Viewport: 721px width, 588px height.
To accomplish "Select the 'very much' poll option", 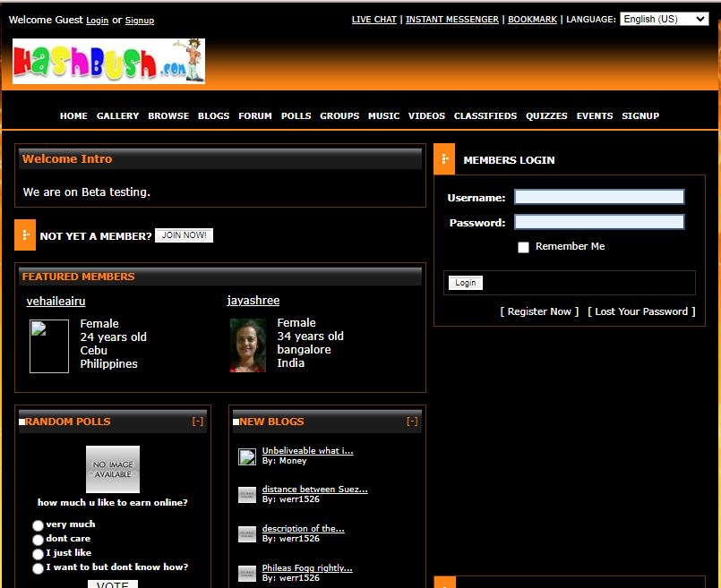I will tap(39, 525).
